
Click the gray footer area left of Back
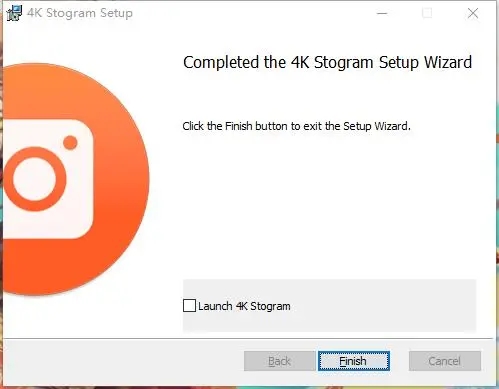tap(123, 361)
